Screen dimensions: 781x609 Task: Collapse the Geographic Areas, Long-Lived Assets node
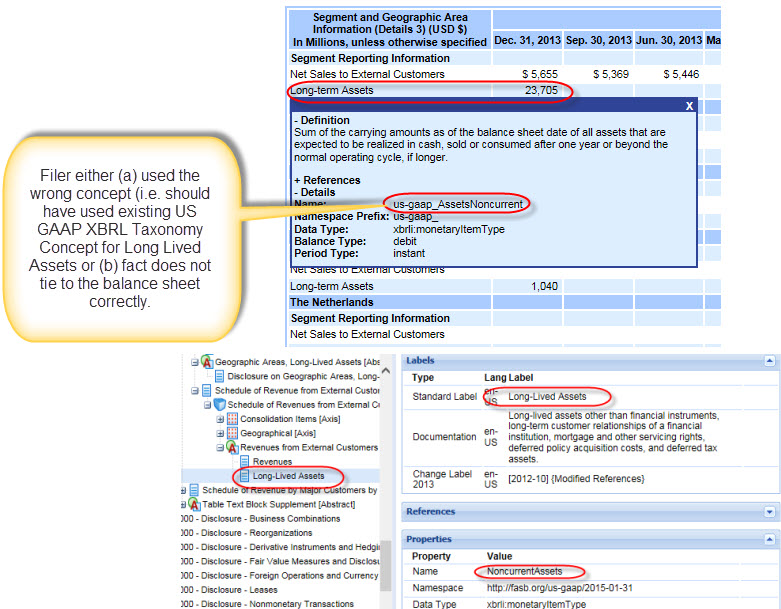[x=195, y=362]
